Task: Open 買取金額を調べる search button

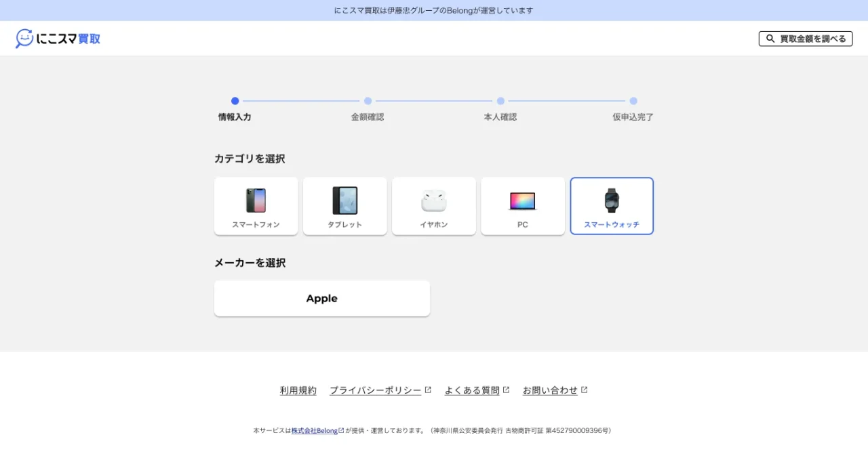Action: [806, 39]
